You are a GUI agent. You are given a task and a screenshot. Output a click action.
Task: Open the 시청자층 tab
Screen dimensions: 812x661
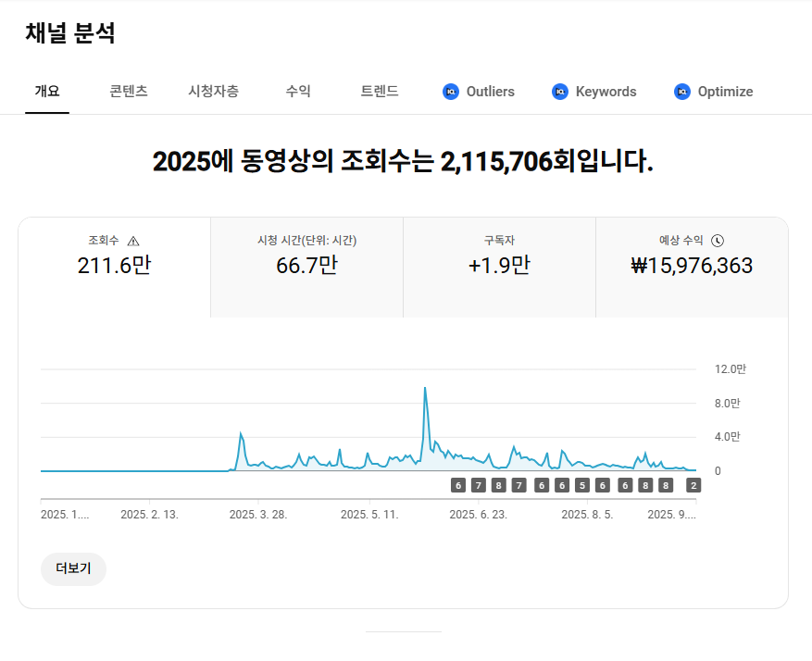(x=213, y=92)
